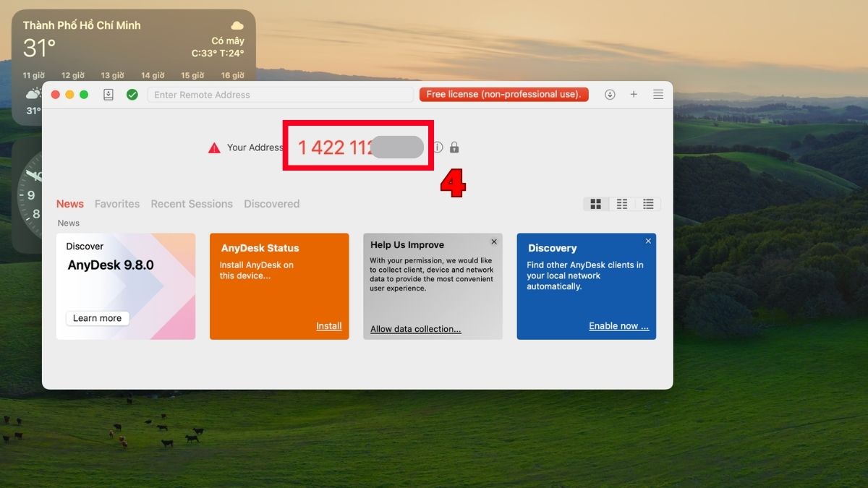
Task: Open the downloads arrow icon in toolbar
Action: (x=610, y=95)
